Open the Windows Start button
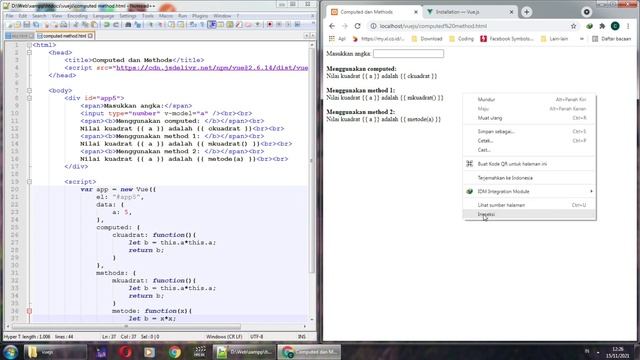Screen dimensions: 640x360 [11, 352]
